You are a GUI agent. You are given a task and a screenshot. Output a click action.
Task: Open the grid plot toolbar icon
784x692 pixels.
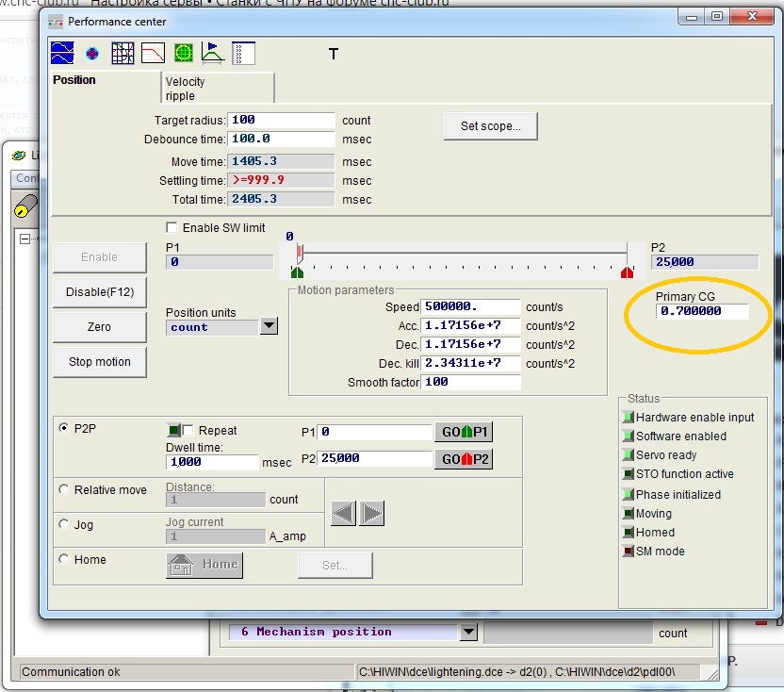tap(122, 53)
